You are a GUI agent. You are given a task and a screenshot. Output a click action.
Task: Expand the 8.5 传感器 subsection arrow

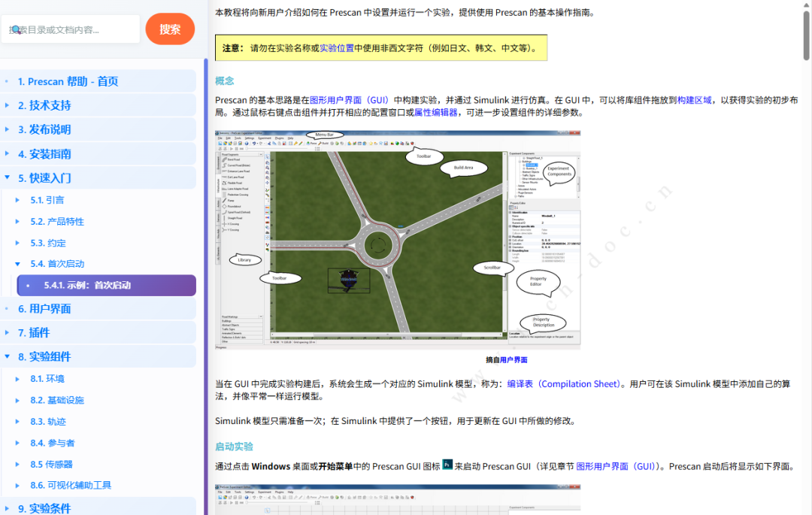coord(17,465)
